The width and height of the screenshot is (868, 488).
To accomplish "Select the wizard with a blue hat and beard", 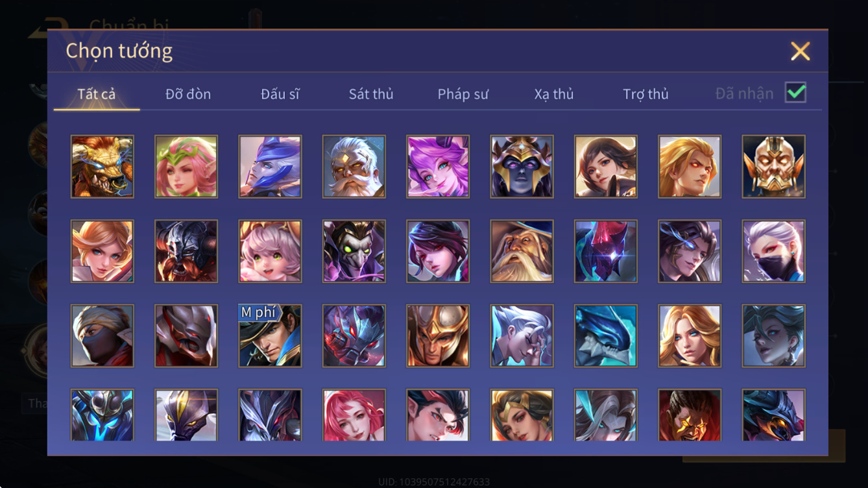I will [522, 251].
